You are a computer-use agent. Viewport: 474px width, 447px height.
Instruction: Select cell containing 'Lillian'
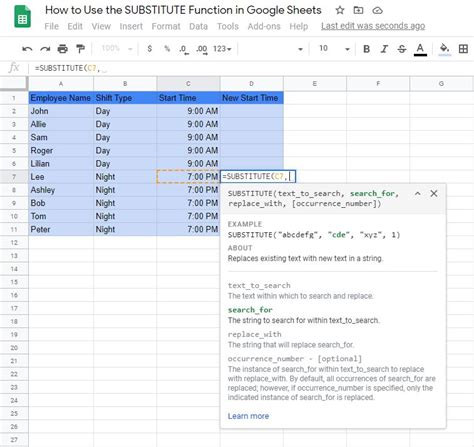[61, 164]
